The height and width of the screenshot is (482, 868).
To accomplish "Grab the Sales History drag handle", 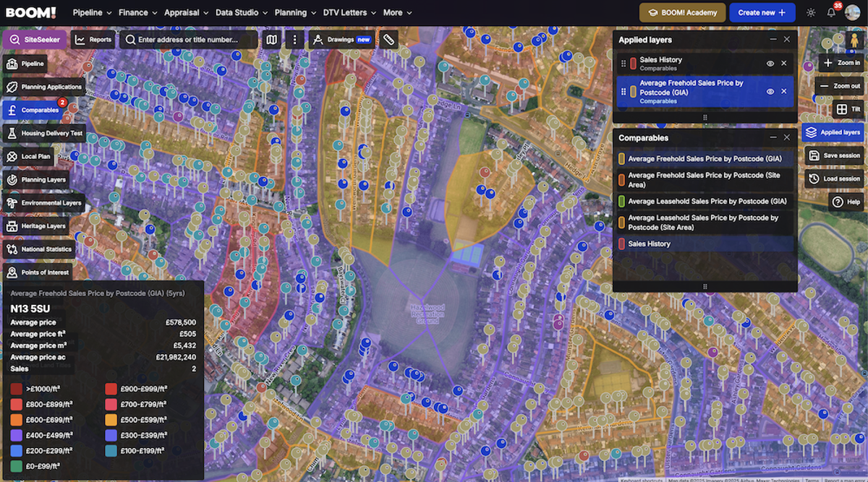I will 624,64.
